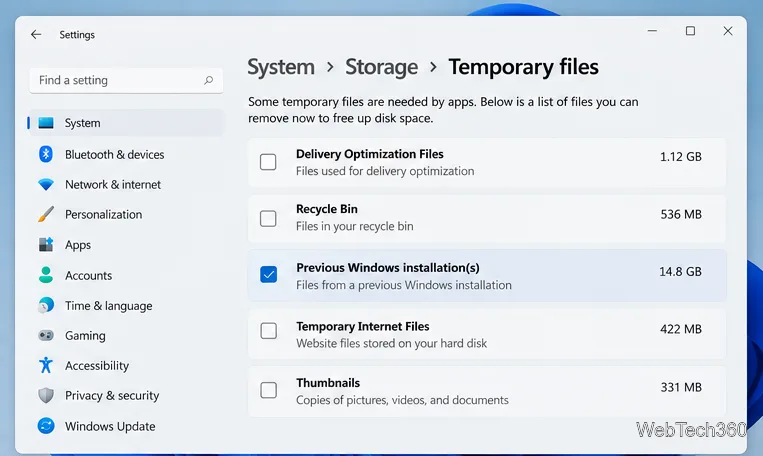Click the Privacy shield icon
The width and height of the screenshot is (763, 456).
click(46, 395)
